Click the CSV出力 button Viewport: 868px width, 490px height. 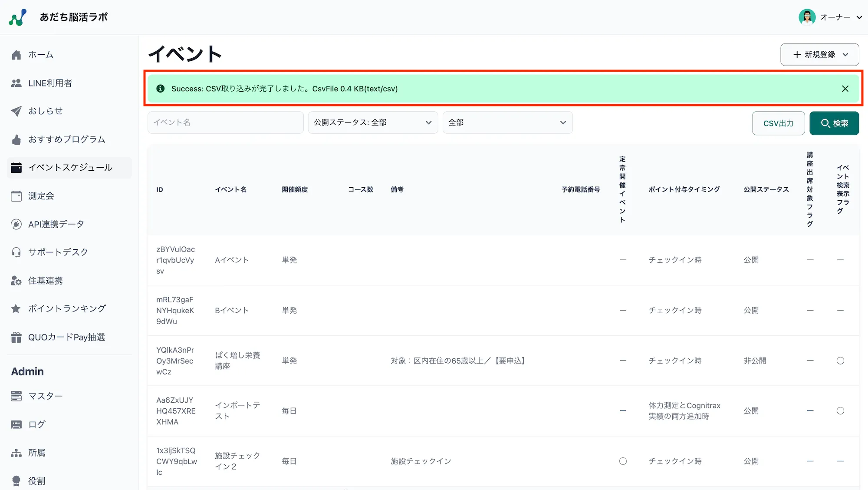[x=778, y=123]
